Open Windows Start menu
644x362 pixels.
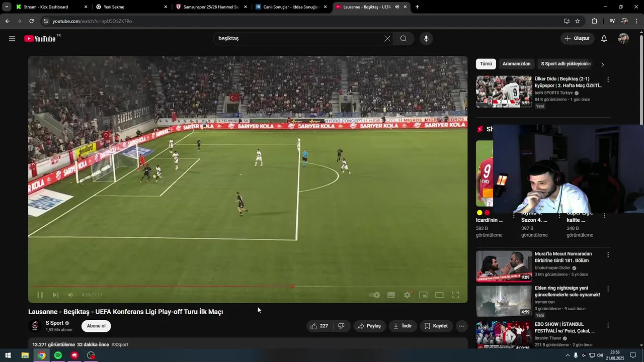(x=8, y=355)
